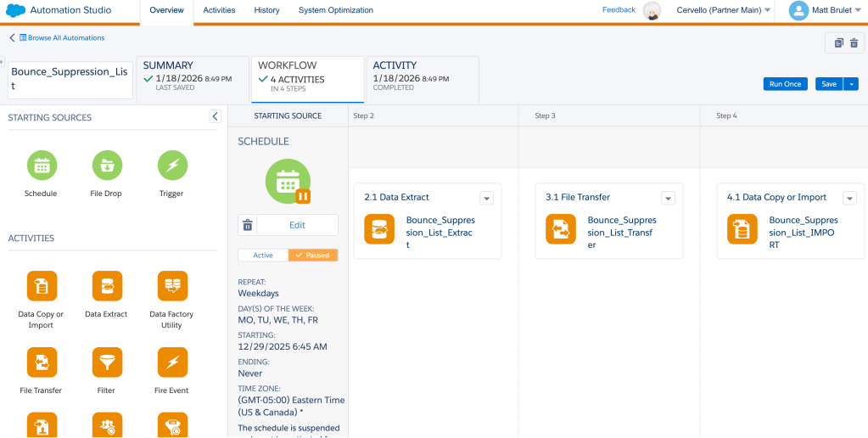The height and width of the screenshot is (438, 868).
Task: Open the System Optimization tab
Action: (335, 10)
